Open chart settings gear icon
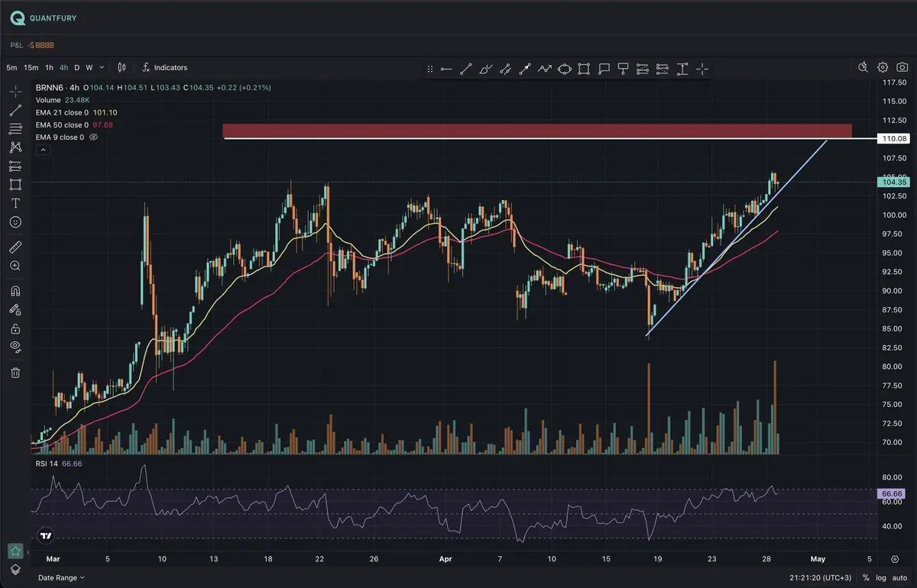The height and width of the screenshot is (588, 917). pos(883,68)
